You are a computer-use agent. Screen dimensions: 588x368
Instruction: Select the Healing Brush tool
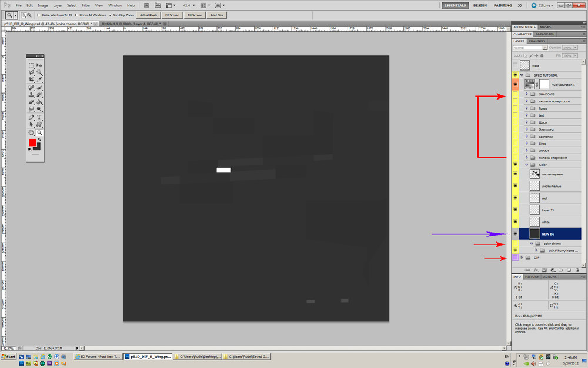31,88
